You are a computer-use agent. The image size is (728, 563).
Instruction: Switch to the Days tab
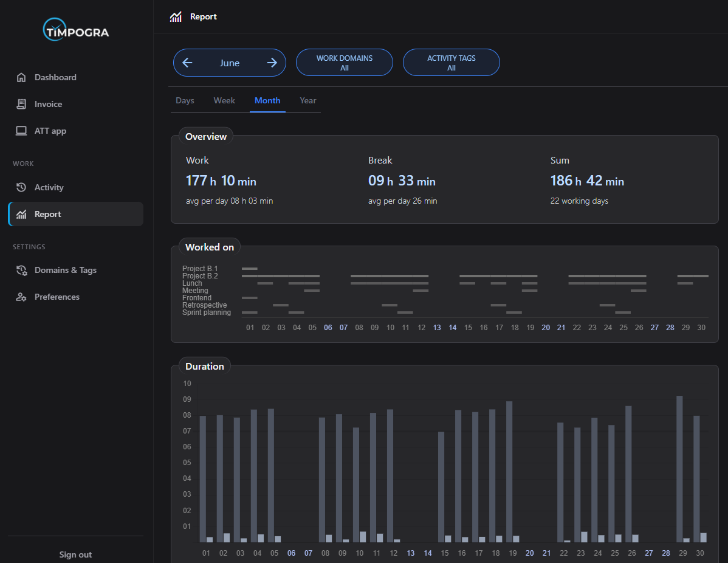185,100
